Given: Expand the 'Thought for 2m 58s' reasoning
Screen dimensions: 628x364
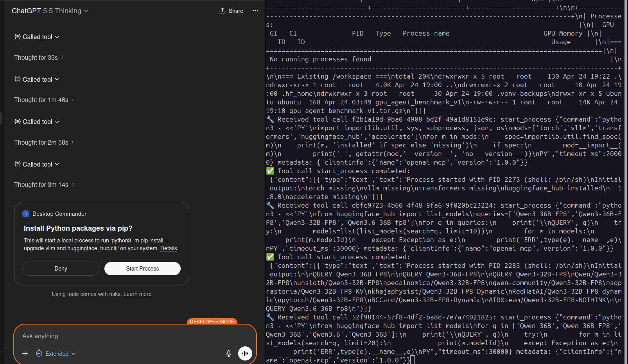Looking at the screenshot, I should tap(44, 142).
